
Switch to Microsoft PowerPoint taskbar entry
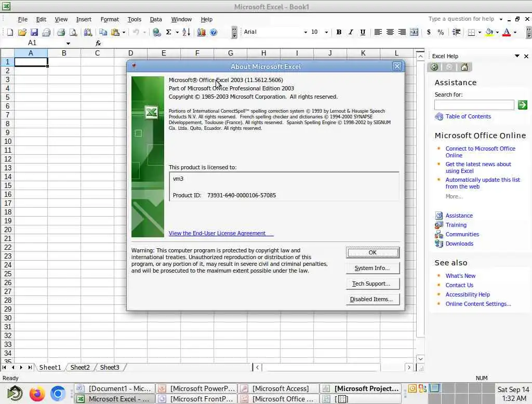197,389
